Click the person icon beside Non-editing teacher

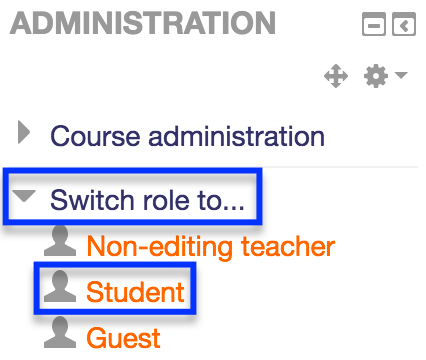pyautogui.click(x=60, y=241)
